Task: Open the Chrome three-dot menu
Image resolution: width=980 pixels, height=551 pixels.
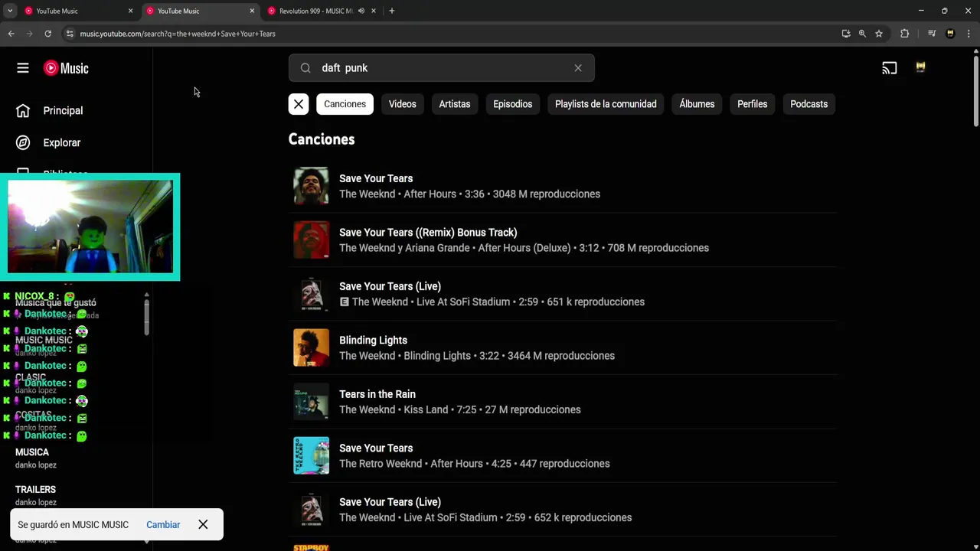Action: [x=969, y=34]
